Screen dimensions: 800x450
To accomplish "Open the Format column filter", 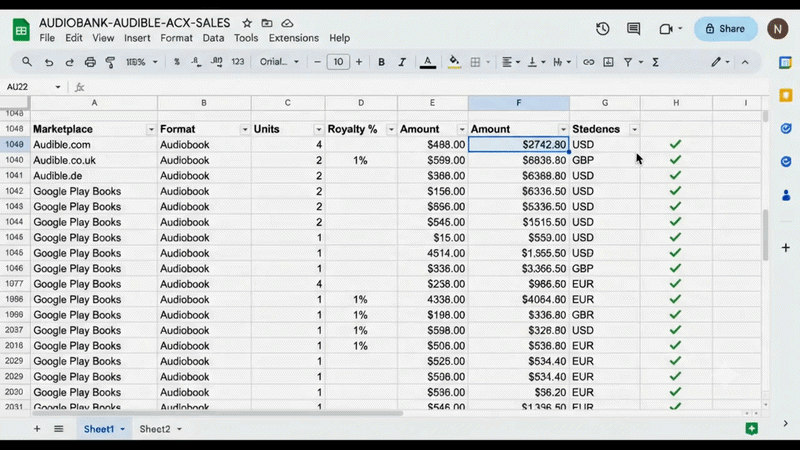I will pos(244,129).
